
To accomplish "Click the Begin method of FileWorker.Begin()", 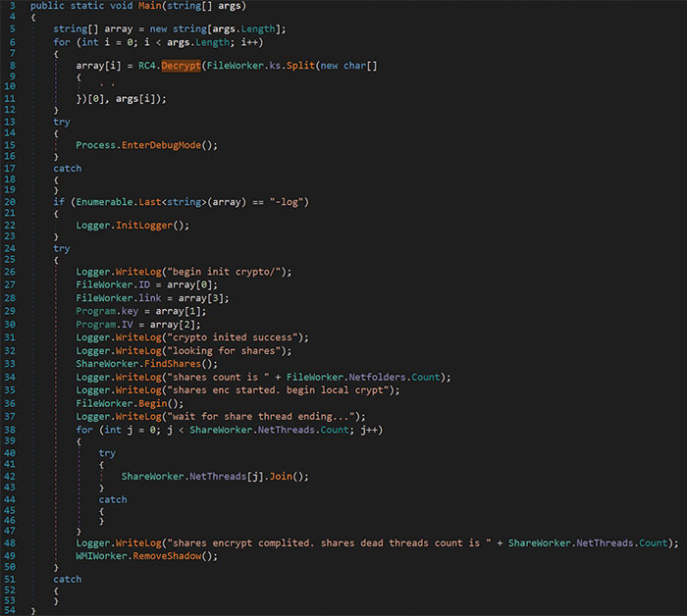I will tap(153, 403).
